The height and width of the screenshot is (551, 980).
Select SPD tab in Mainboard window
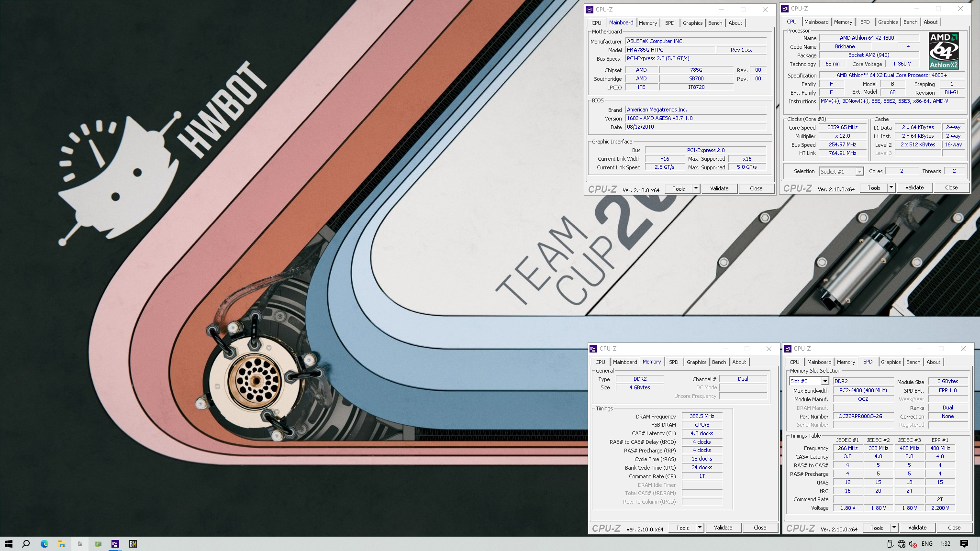(x=670, y=23)
